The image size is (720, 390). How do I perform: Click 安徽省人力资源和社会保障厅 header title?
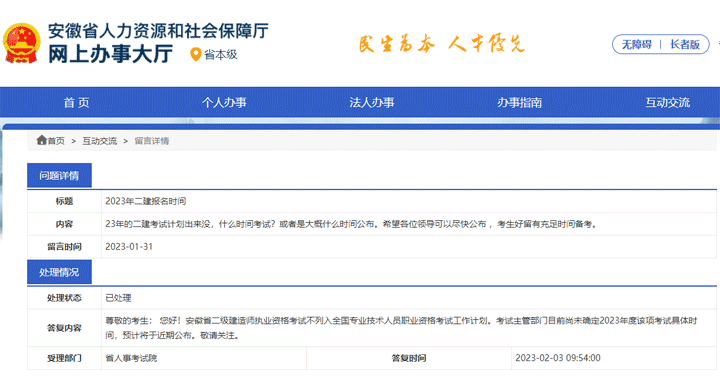[x=158, y=31]
